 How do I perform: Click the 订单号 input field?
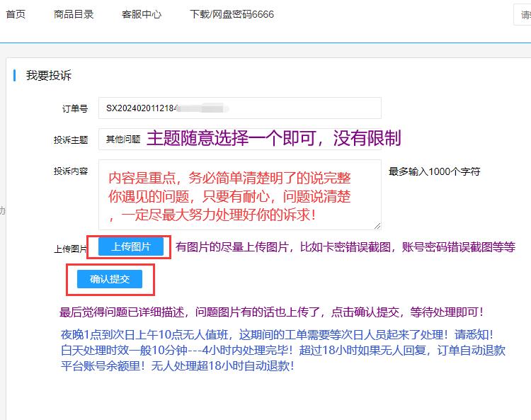click(239, 108)
